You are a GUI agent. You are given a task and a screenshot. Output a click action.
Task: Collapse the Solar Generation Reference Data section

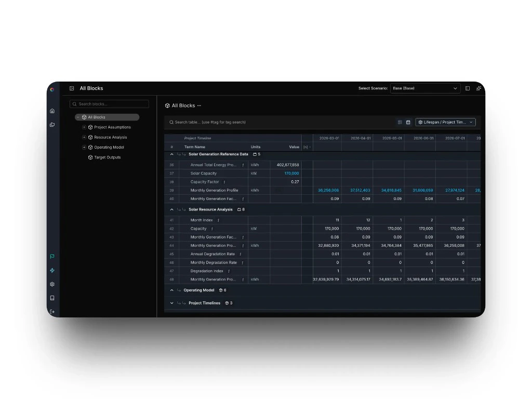point(171,154)
